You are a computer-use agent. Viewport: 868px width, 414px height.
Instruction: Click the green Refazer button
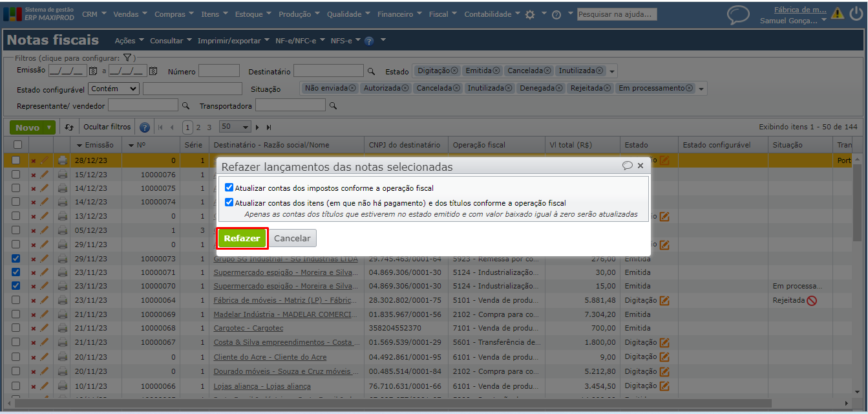click(x=242, y=238)
